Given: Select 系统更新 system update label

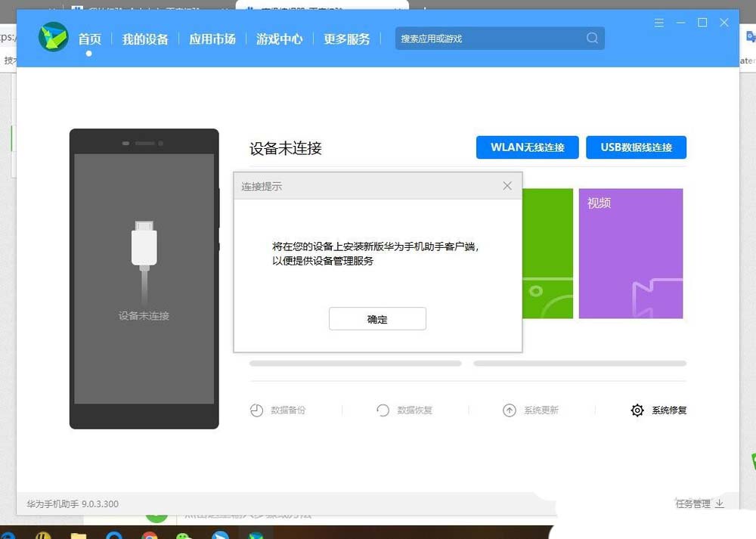Looking at the screenshot, I should [x=541, y=410].
